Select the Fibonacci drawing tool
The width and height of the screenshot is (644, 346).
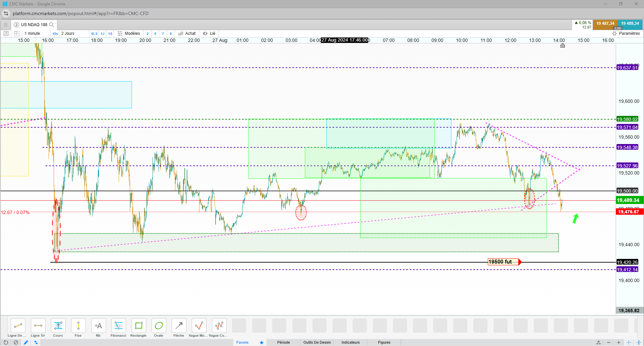pyautogui.click(x=118, y=328)
